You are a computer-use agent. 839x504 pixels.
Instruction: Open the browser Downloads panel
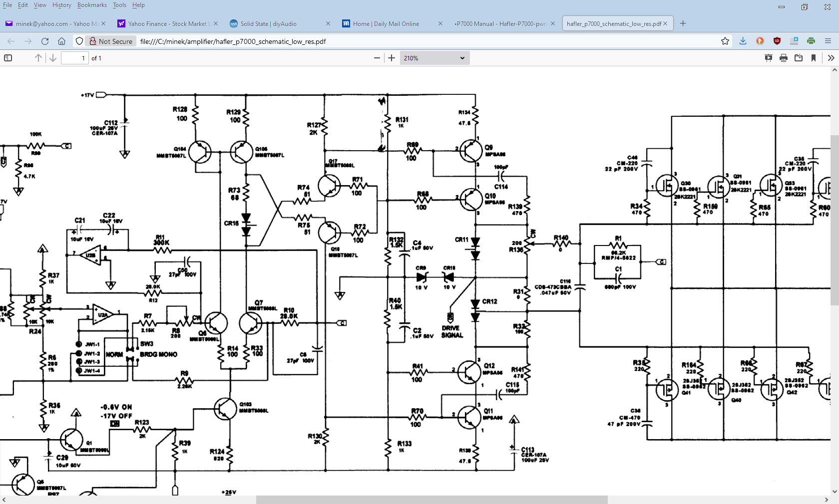coord(743,41)
